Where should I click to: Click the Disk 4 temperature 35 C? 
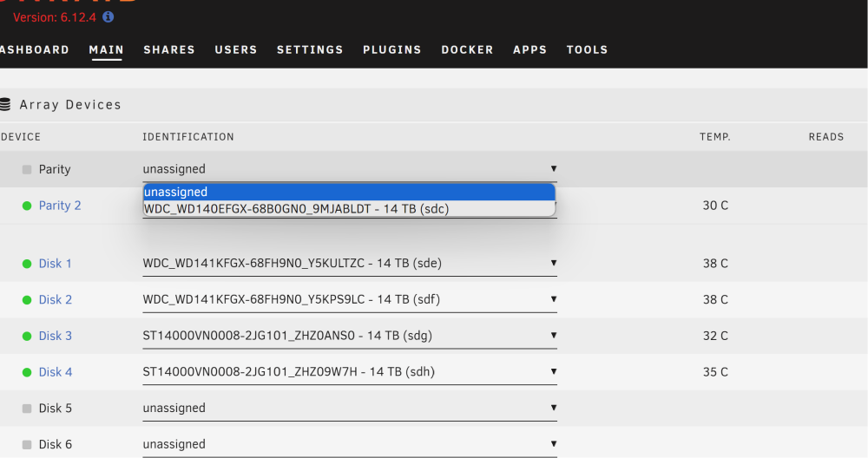coord(715,372)
